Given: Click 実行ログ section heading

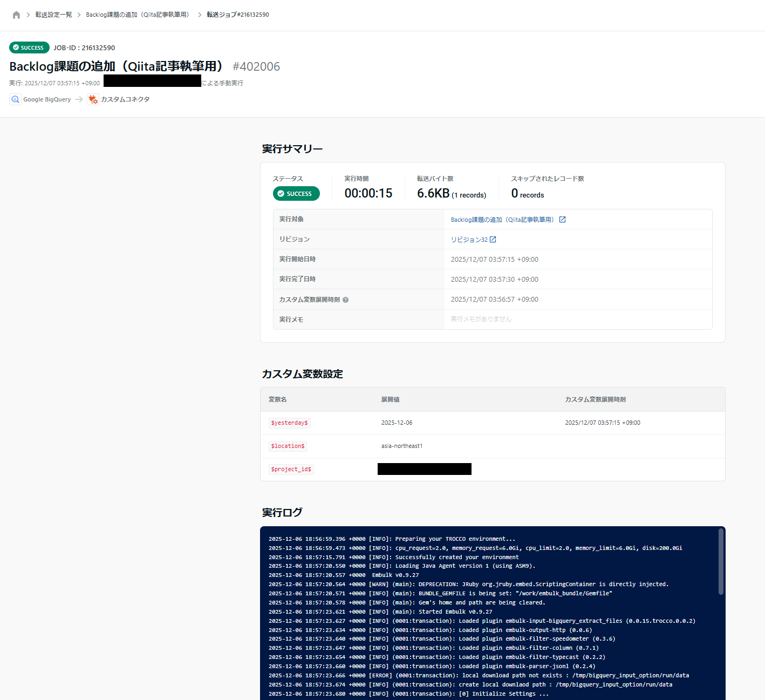Looking at the screenshot, I should [282, 512].
